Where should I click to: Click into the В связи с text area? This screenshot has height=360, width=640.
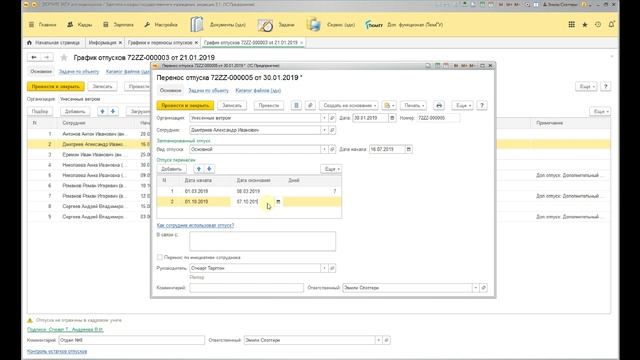coord(262,241)
